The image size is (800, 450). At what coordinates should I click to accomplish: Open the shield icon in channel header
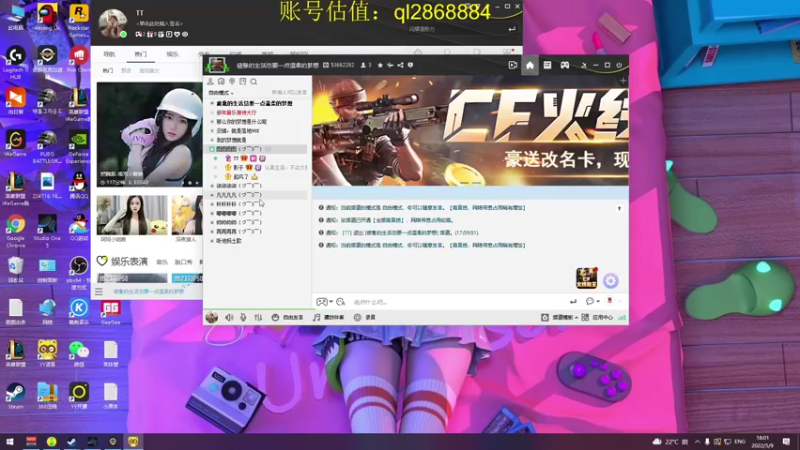pyautogui.click(x=410, y=65)
